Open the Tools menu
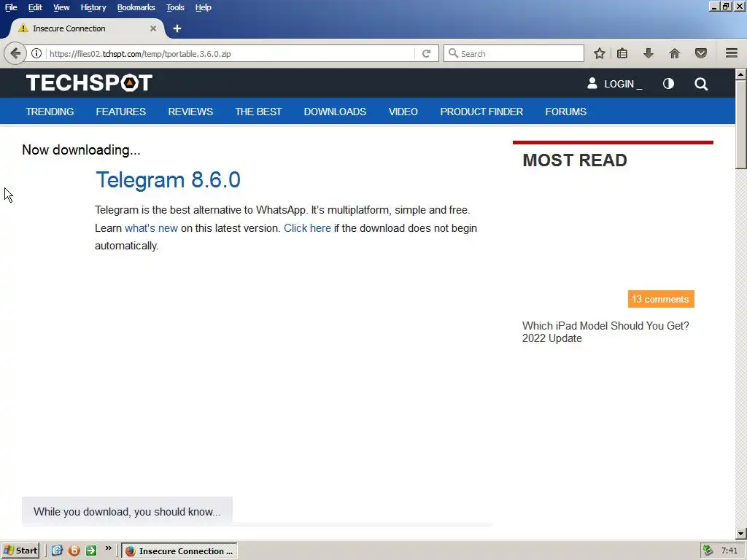The image size is (747, 560). (x=175, y=7)
